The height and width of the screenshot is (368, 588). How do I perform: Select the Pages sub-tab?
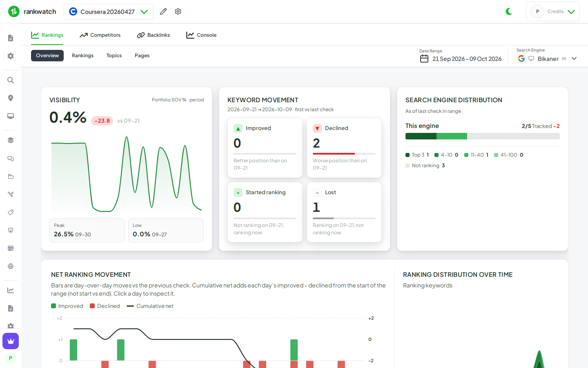tap(142, 56)
